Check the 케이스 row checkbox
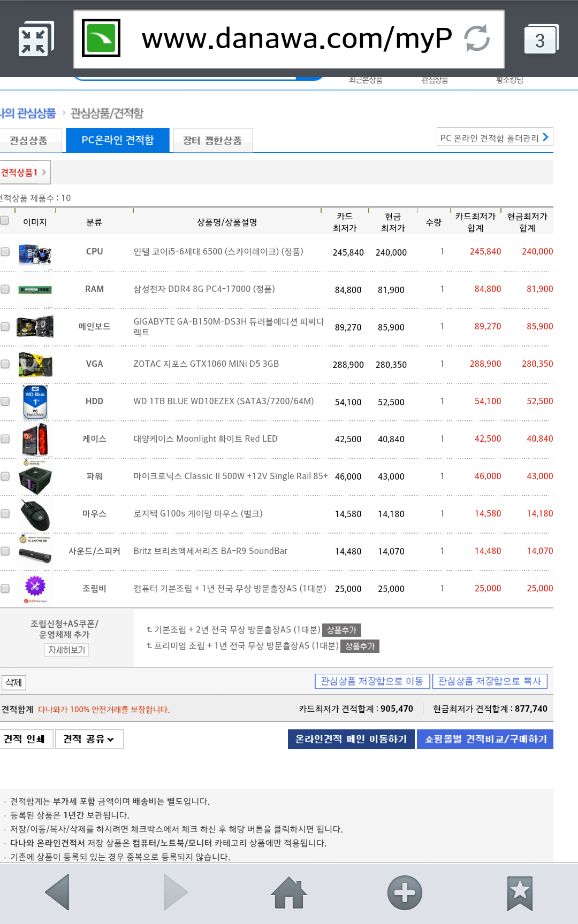This screenshot has width=578, height=924. 5,438
